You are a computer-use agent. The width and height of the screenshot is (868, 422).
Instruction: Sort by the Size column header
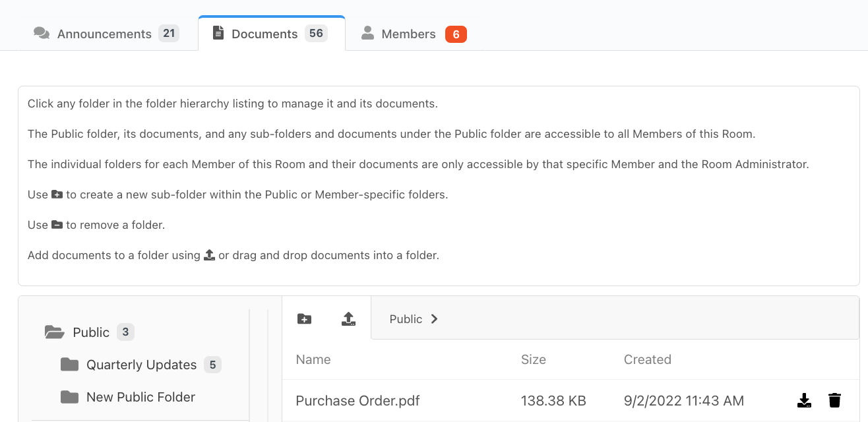(x=534, y=359)
